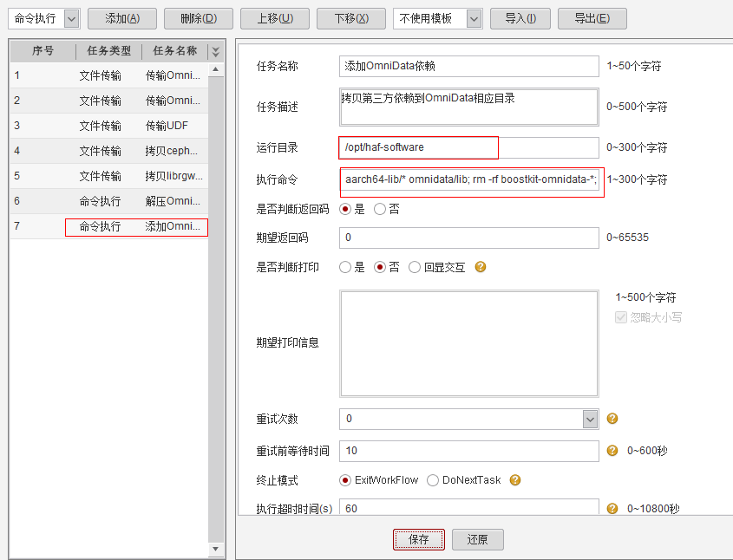This screenshot has height=560, width=733.
Task: Open the 重试次数 dropdown
Action: (591, 419)
